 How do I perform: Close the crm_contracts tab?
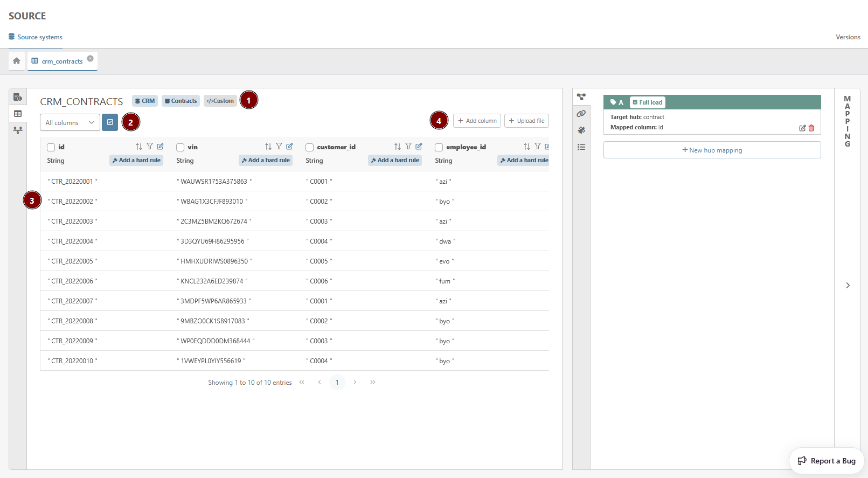(90, 59)
